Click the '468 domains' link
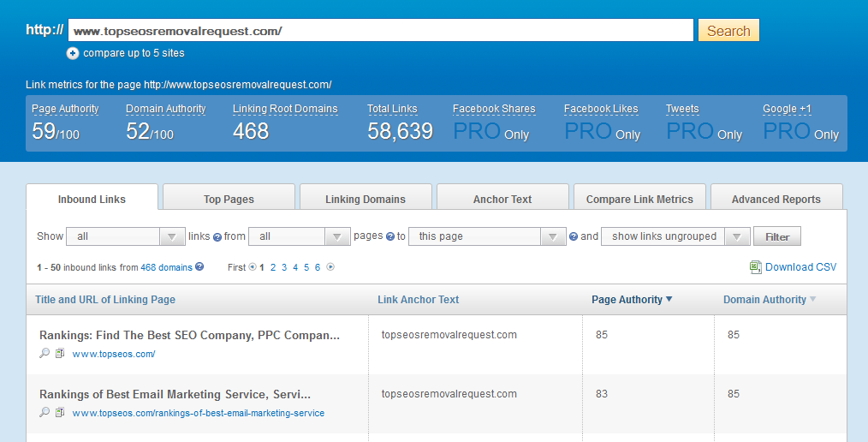The height and width of the screenshot is (442, 868). coord(167,267)
